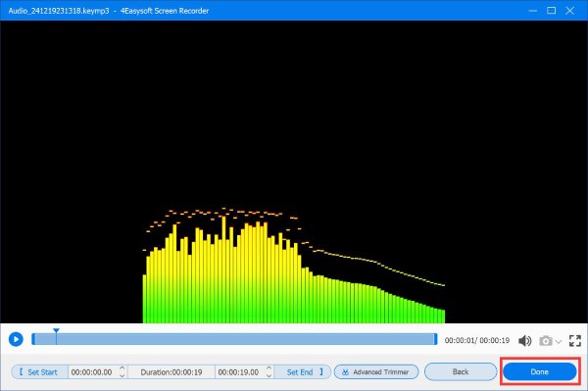
Task: Take a snapshot with the camera icon
Action: coord(546,341)
